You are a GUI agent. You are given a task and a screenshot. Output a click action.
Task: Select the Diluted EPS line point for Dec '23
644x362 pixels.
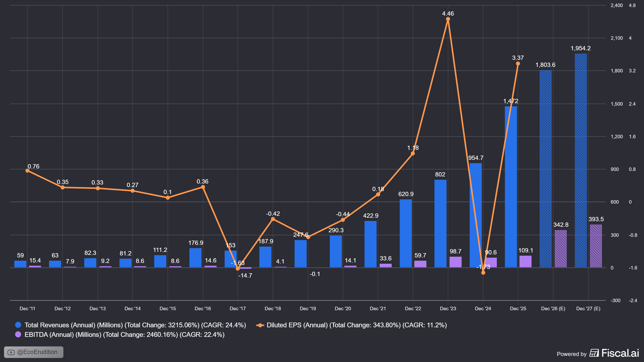click(448, 19)
